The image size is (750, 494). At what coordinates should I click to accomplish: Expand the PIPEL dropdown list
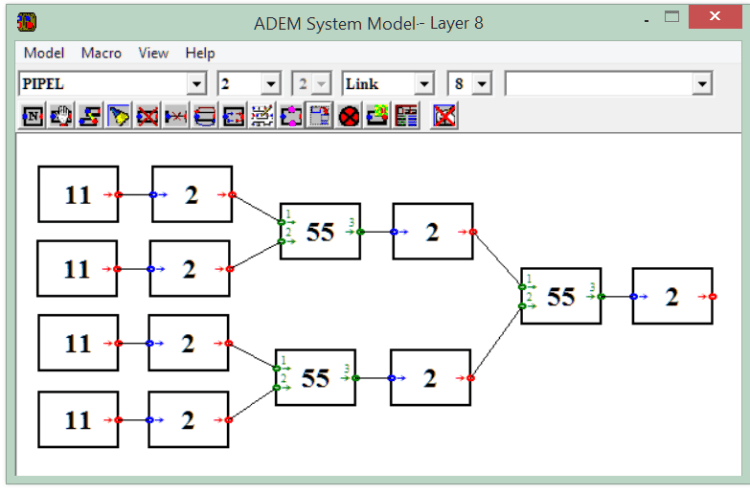tap(197, 84)
